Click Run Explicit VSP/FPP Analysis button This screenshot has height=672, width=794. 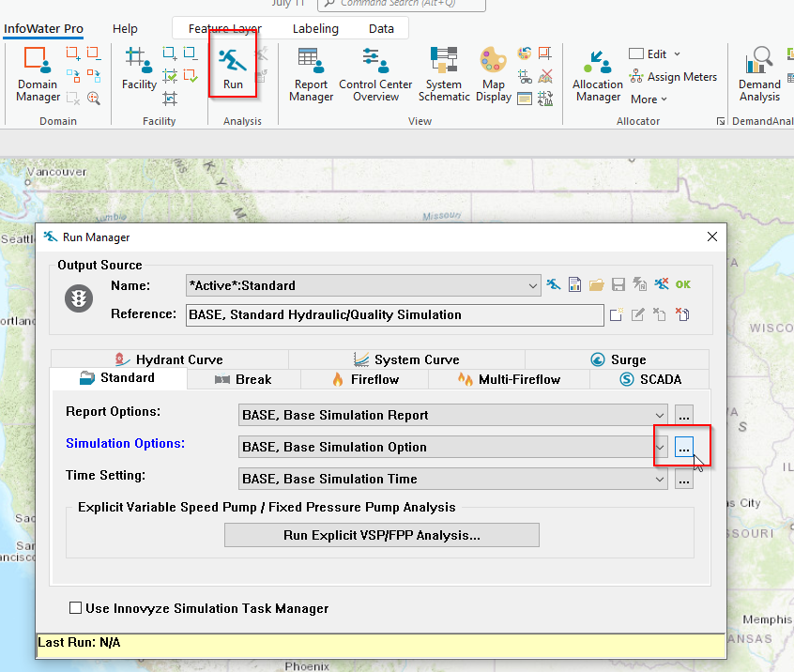pyautogui.click(x=381, y=535)
